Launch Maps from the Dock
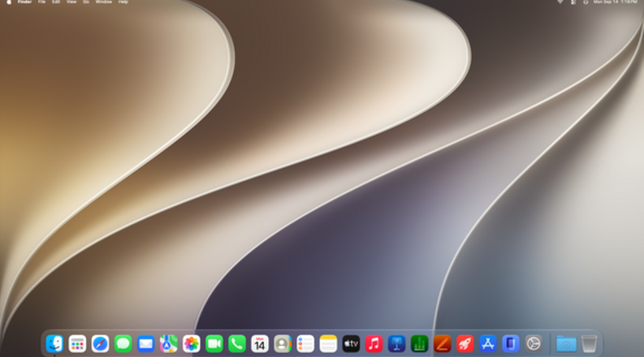644x357 pixels. 168,343
